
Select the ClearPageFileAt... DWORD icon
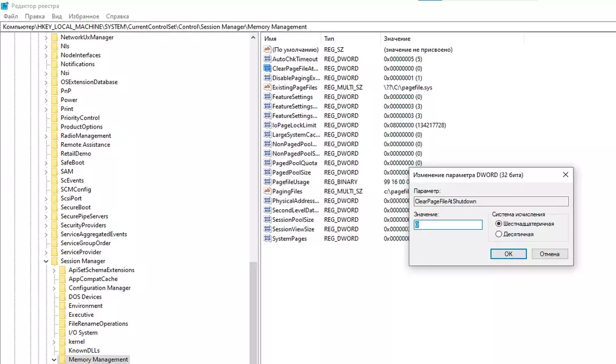[267, 68]
